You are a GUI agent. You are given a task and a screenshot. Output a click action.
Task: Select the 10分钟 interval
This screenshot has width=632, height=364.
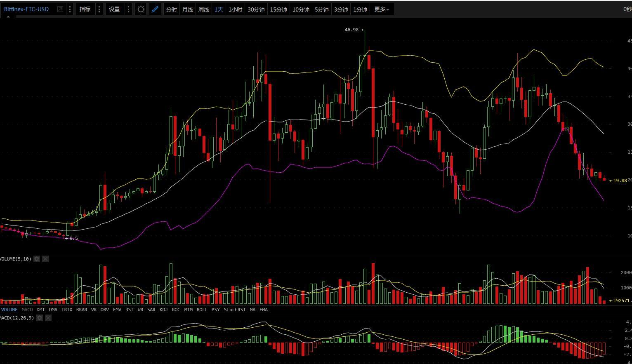pyautogui.click(x=300, y=9)
